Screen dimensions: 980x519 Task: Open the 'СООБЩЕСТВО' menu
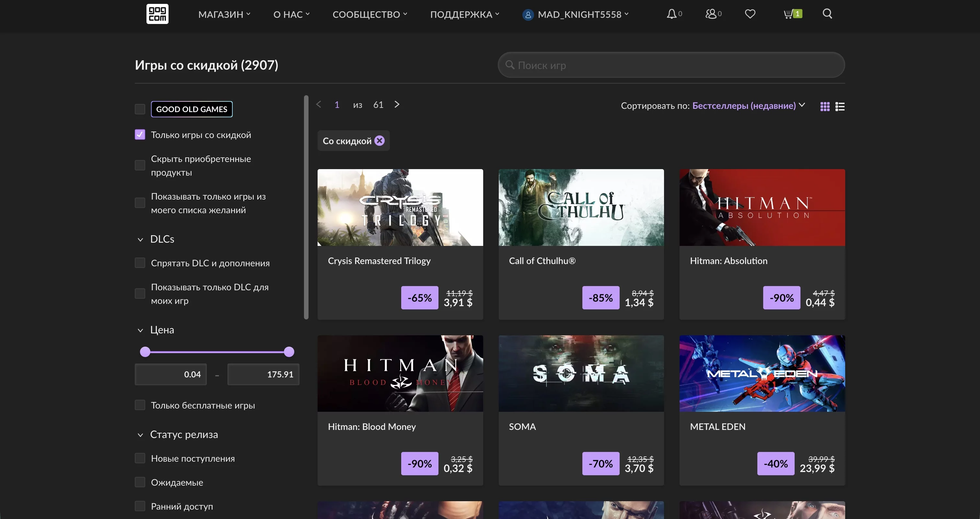tap(369, 15)
